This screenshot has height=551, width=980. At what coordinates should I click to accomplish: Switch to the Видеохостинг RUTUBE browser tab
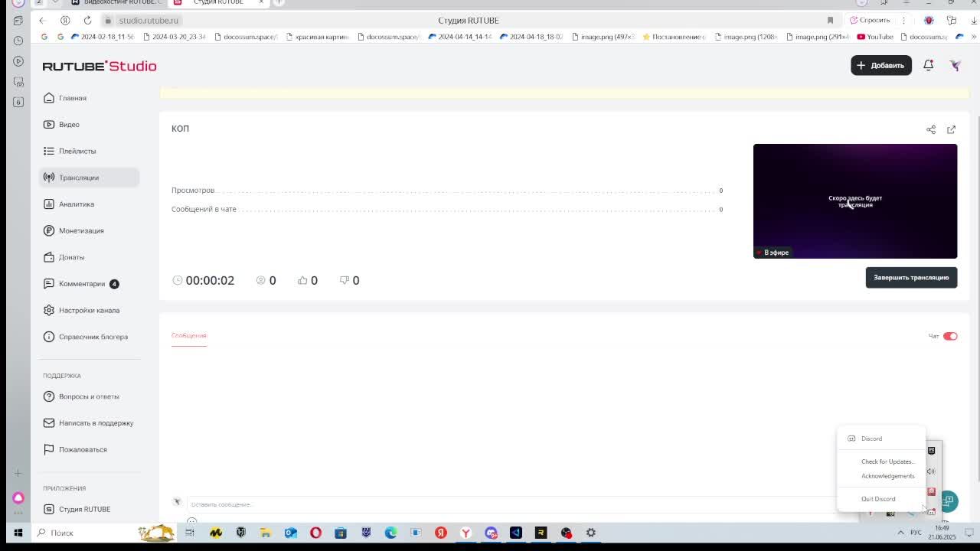tap(118, 3)
